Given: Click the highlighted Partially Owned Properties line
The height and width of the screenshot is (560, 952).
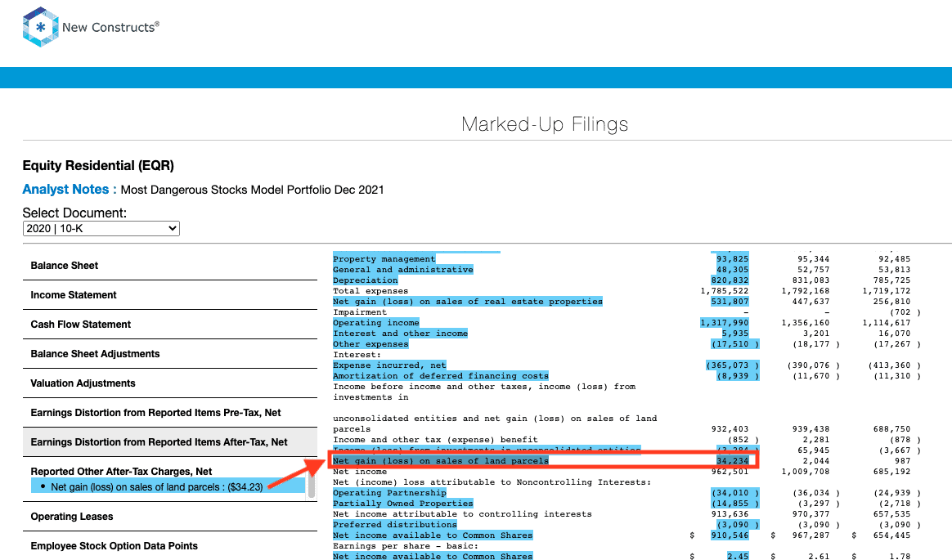Looking at the screenshot, I should tap(402, 504).
